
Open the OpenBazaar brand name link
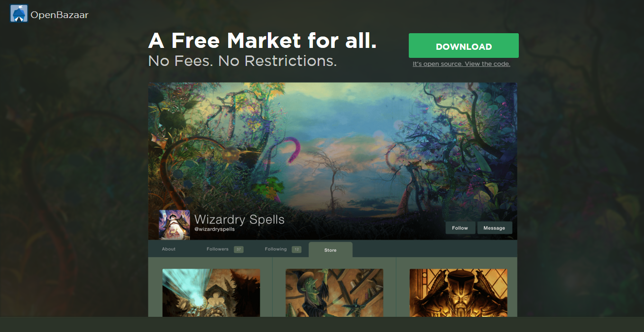pos(59,15)
